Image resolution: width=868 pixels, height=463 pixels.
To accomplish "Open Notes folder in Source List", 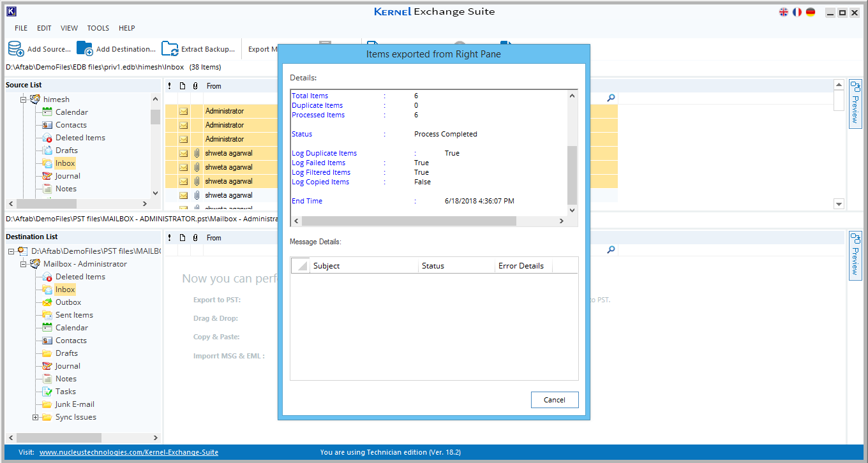I will pos(66,189).
